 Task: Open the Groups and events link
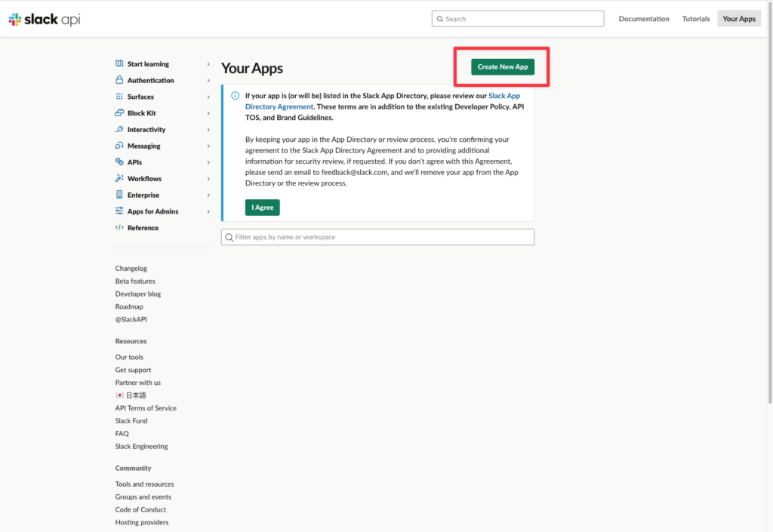(143, 497)
